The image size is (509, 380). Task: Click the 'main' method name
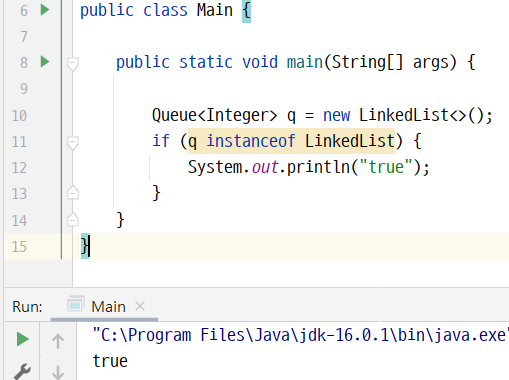click(305, 62)
